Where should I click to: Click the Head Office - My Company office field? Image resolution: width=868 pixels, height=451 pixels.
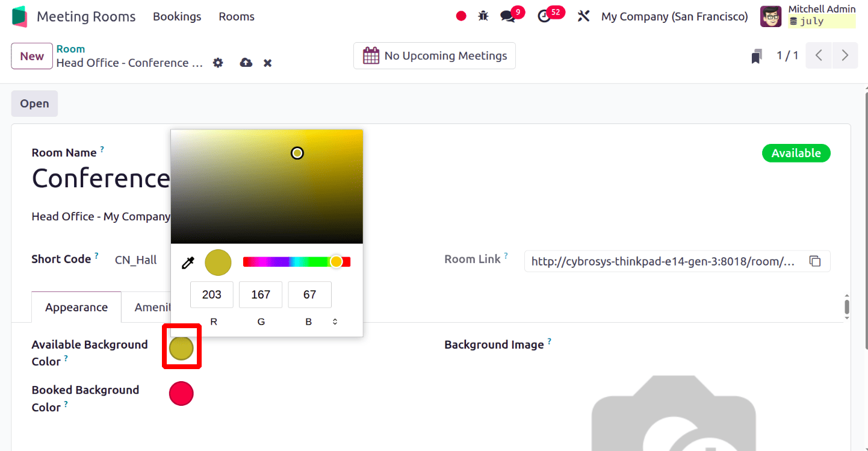(x=101, y=216)
